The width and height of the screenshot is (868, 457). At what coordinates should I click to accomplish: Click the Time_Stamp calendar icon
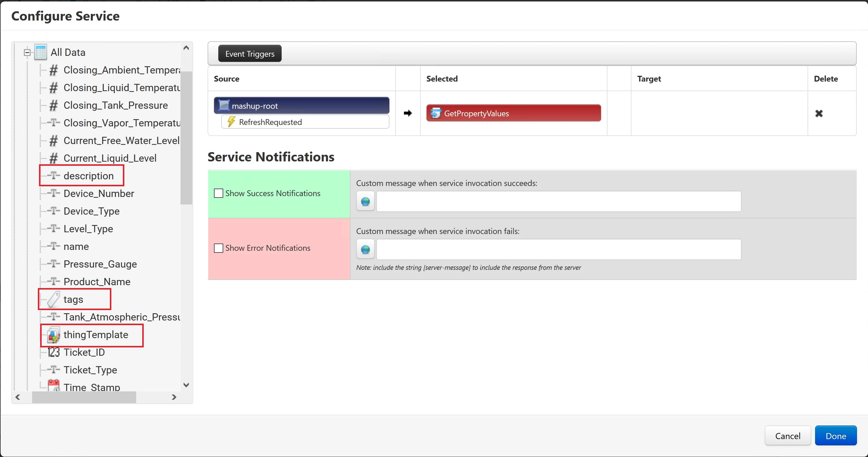pos(53,386)
